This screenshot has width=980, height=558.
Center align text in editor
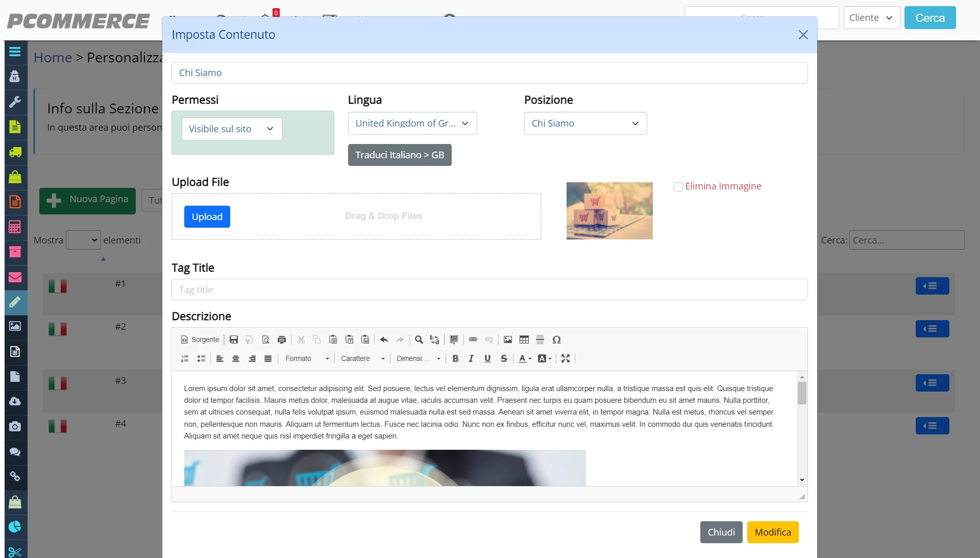pos(236,358)
